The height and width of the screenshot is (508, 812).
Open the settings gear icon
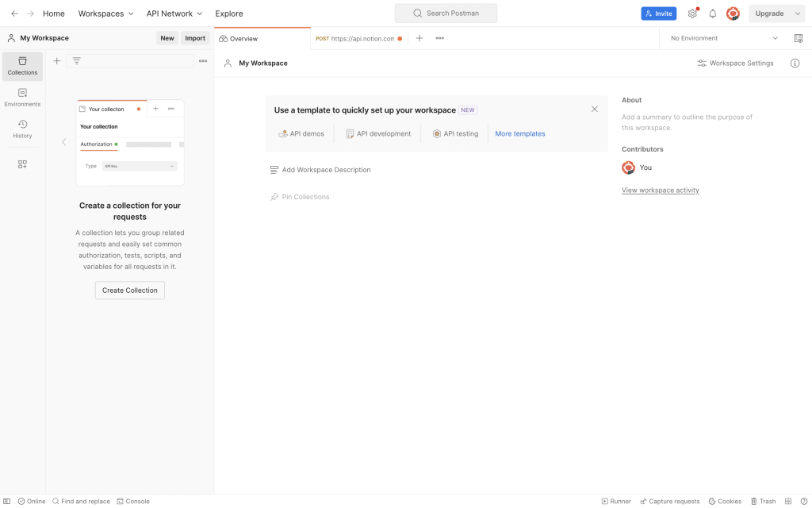(692, 13)
